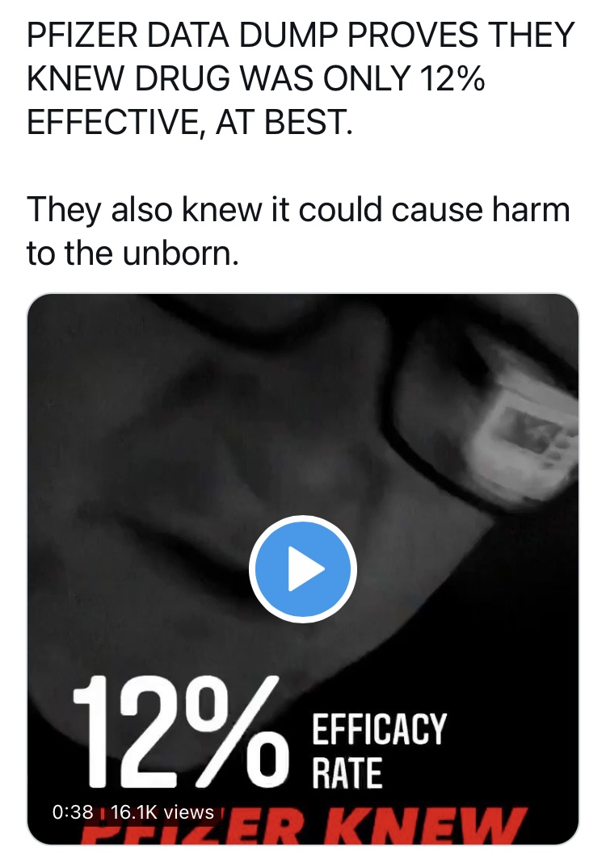
Task: Click the line "EFFECTIVE, AT BEST."
Action: coord(189,122)
